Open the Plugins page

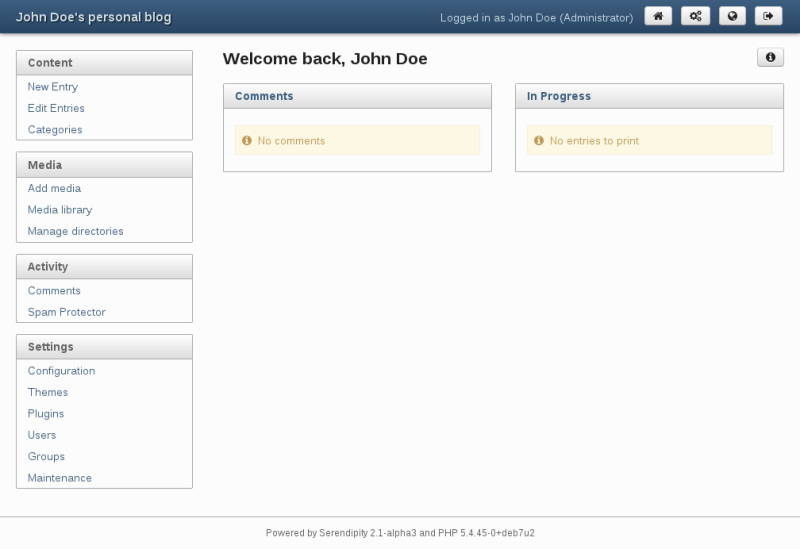(x=46, y=414)
